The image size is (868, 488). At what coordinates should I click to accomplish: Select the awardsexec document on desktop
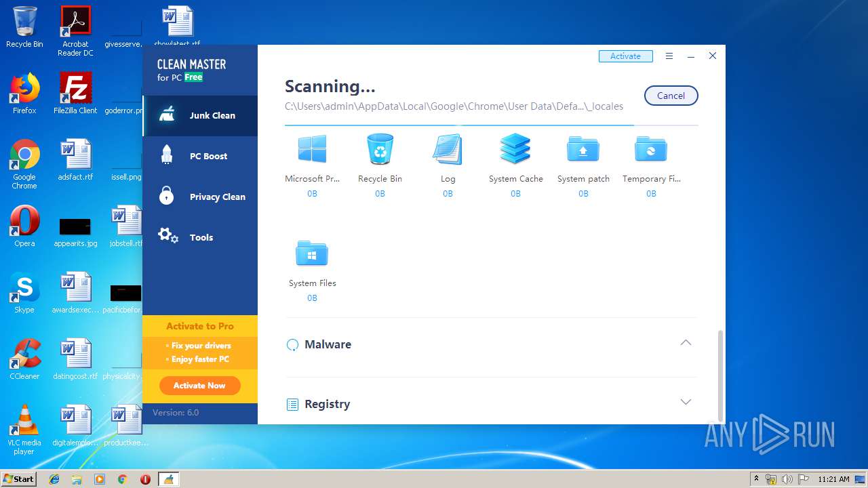(75, 293)
